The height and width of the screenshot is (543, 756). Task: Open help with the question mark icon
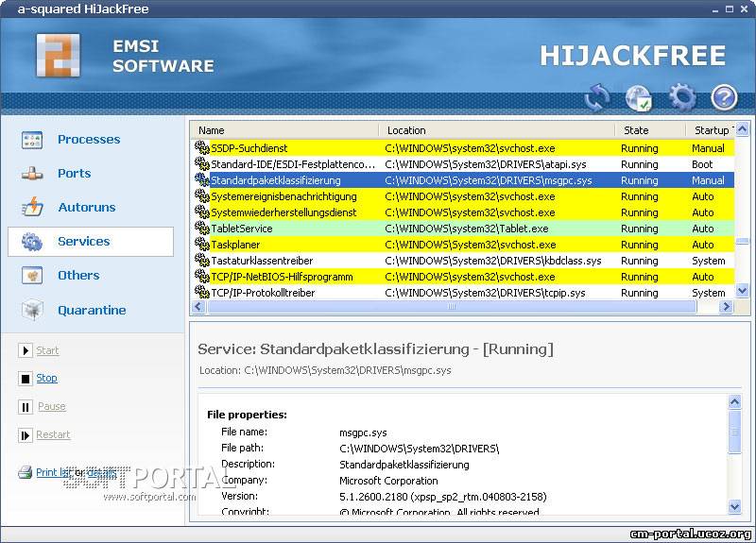[x=724, y=97]
